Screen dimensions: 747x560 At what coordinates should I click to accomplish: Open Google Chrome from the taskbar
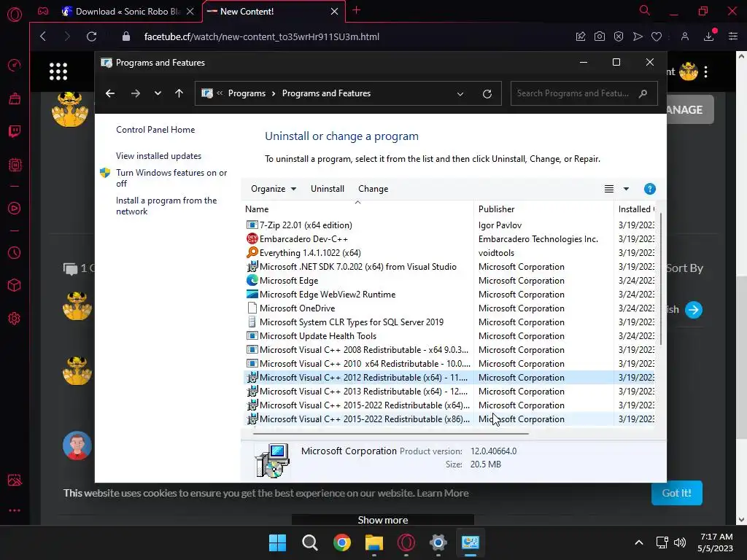341,542
